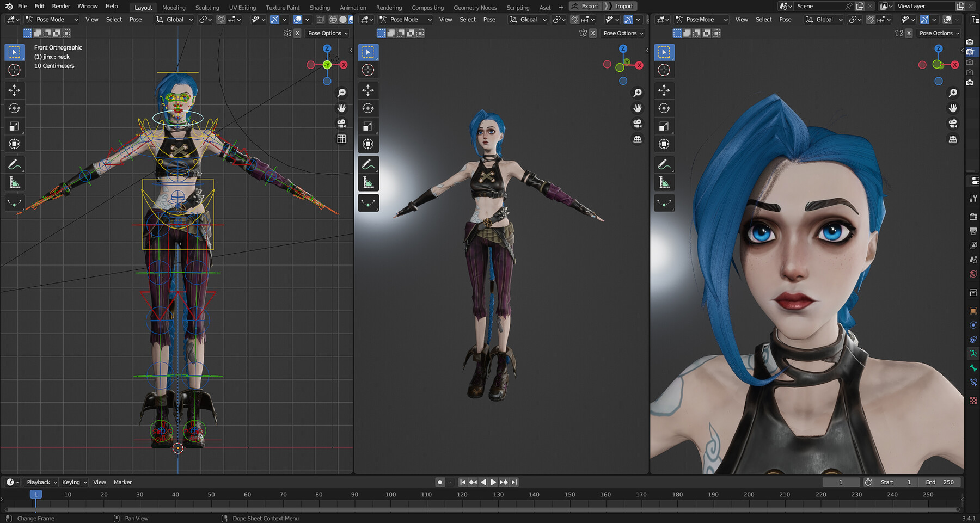This screenshot has width=980, height=523.
Task: Toggle camera view in the middle viewport
Action: coord(638,124)
